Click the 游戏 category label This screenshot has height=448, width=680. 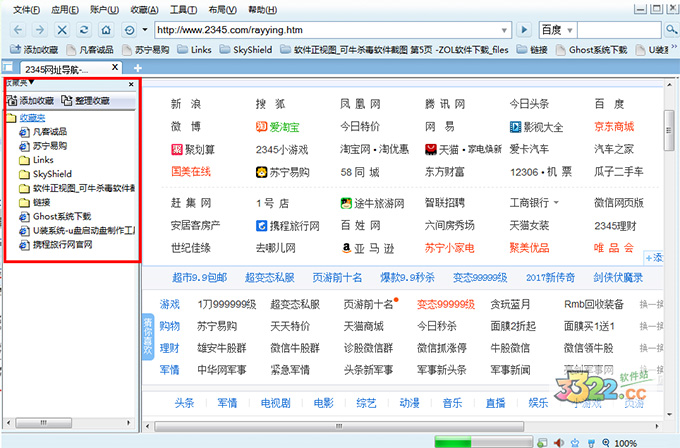click(170, 304)
